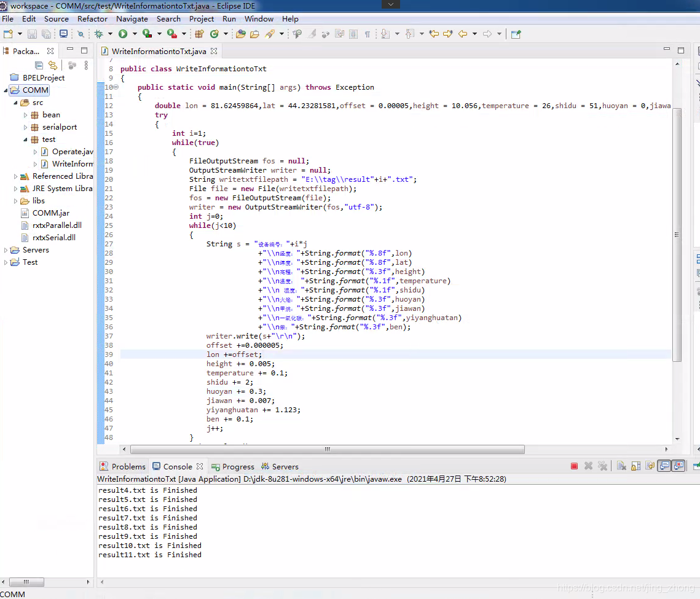Click Package Explorer horizontal scrollbar thumb
The image size is (700, 599).
point(27,582)
